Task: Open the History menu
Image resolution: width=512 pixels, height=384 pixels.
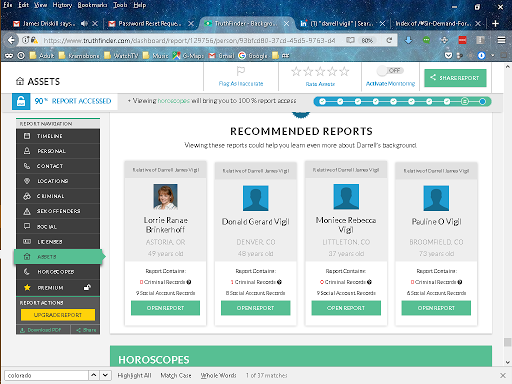Action: (x=62, y=5)
